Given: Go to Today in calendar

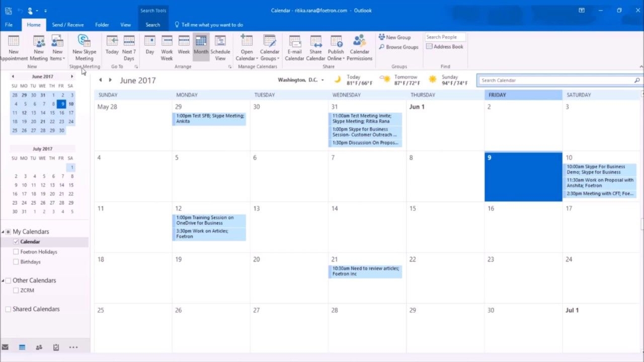Looking at the screenshot, I should 112,48.
